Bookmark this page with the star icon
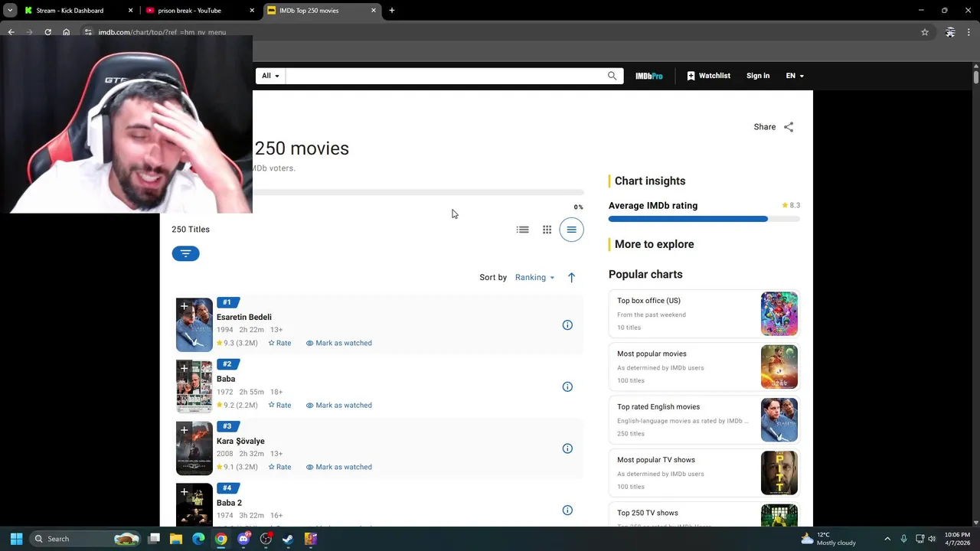The height and width of the screenshot is (551, 980). 925,32
